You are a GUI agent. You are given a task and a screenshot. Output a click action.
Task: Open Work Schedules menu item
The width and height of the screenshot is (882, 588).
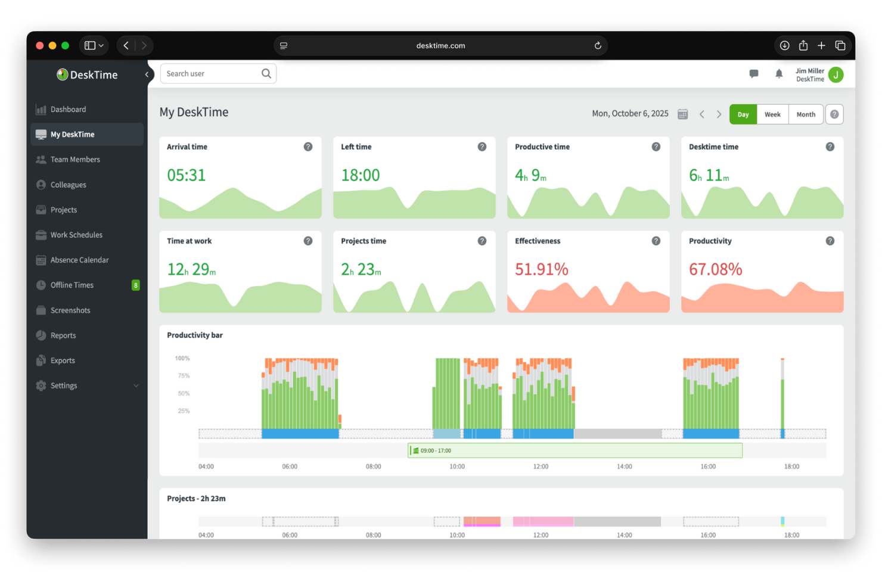[87, 235]
